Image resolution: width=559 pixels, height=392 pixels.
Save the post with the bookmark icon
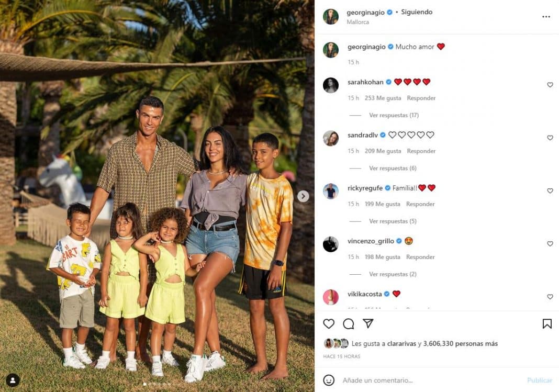[547, 323]
